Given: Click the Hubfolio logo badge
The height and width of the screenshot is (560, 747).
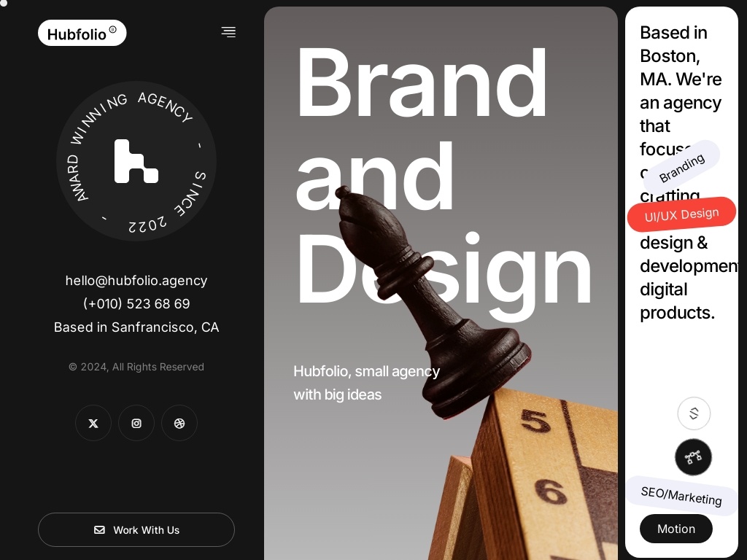Looking at the screenshot, I should pyautogui.click(x=82, y=33).
